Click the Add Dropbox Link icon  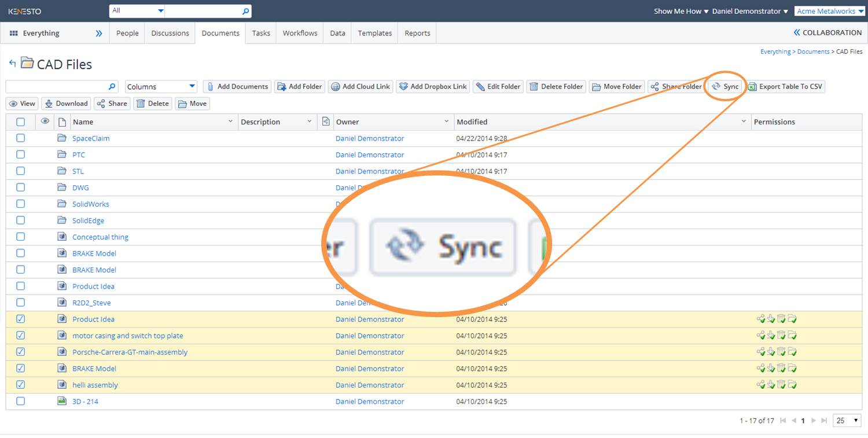tap(403, 86)
